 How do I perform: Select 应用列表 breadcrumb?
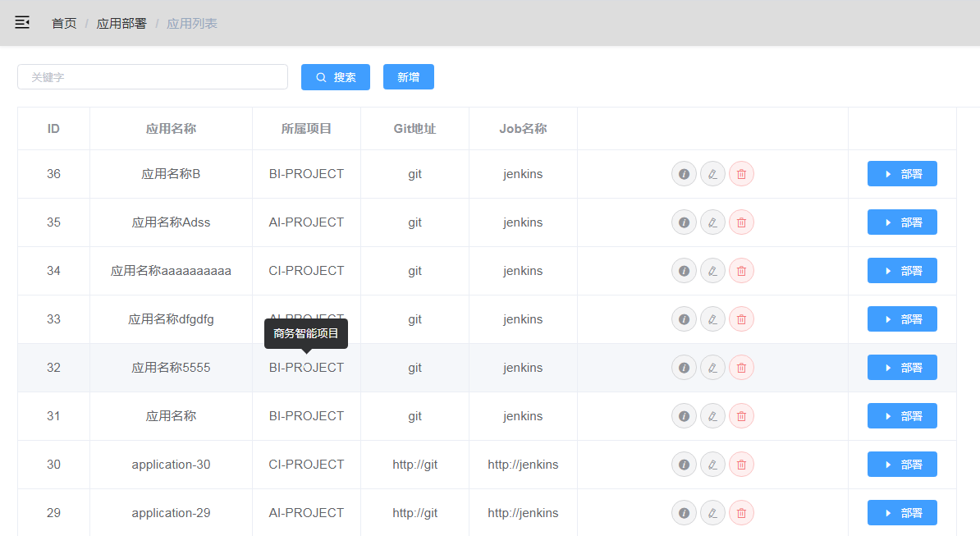[x=192, y=24]
